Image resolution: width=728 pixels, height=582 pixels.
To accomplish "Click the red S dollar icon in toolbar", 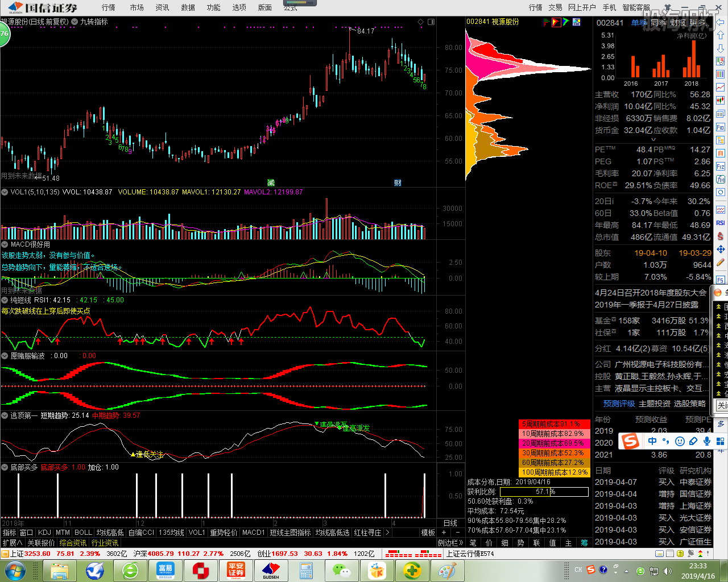I will [721, 236].
